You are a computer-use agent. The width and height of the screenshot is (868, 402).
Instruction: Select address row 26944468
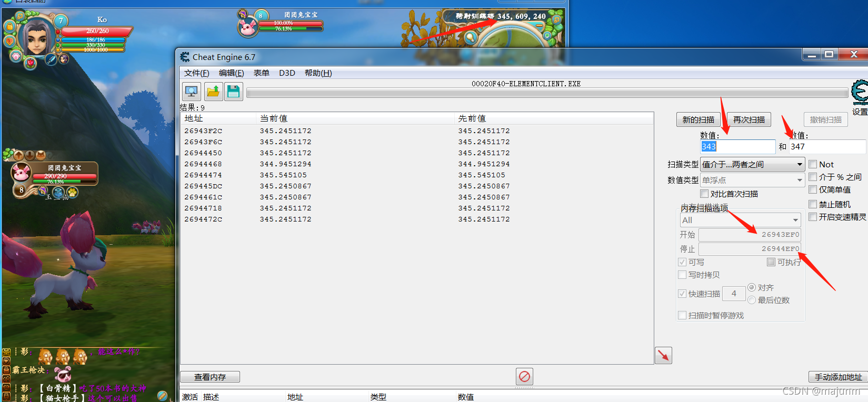(417, 164)
